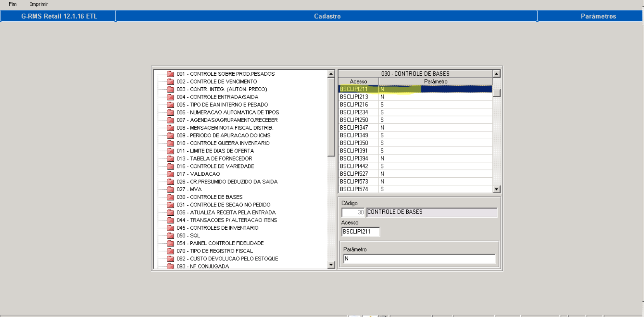Select row BSCLIPI574 in access table

[x=415, y=189]
